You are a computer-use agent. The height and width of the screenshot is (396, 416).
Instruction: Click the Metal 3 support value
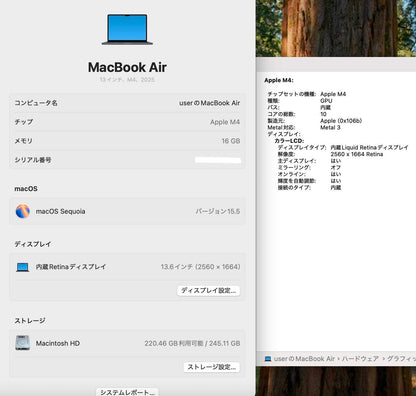[330, 127]
